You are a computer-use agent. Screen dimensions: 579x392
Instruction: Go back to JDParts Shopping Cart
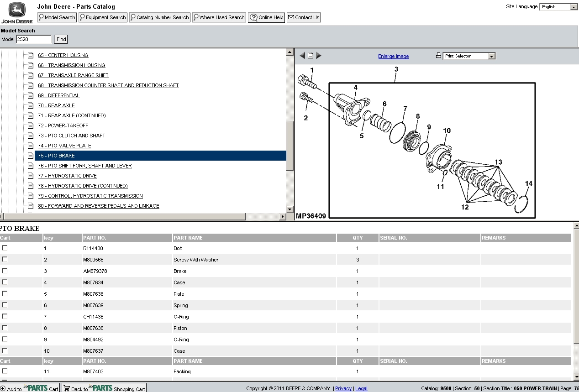[x=104, y=388]
